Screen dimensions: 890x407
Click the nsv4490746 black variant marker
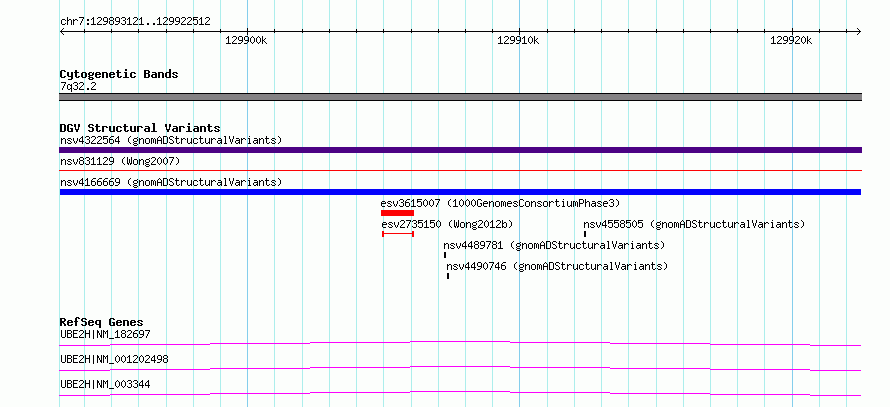click(448, 276)
